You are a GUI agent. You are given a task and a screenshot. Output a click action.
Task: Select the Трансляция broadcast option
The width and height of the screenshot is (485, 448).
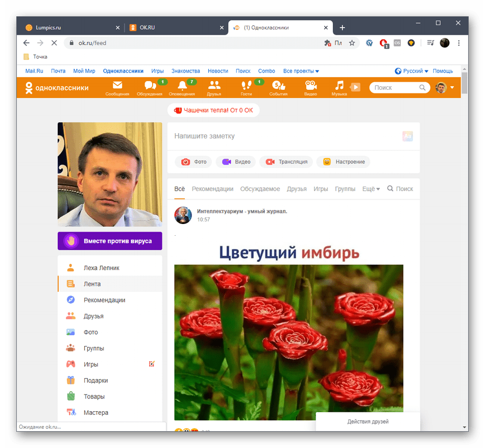(286, 161)
